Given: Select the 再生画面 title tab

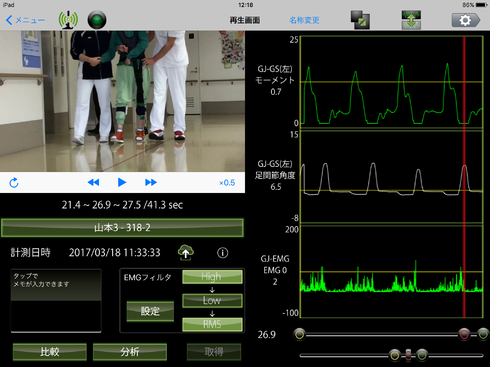Looking at the screenshot, I should tap(245, 20).
